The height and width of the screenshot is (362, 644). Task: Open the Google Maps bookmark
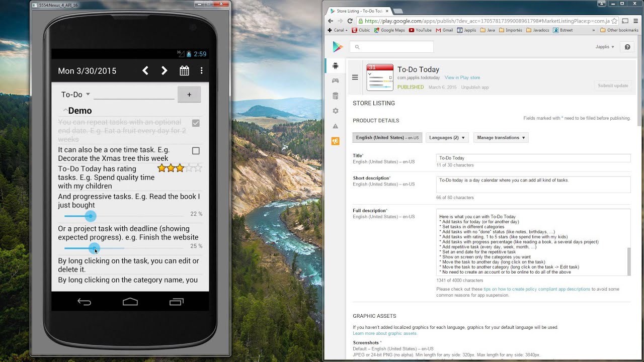tap(389, 30)
